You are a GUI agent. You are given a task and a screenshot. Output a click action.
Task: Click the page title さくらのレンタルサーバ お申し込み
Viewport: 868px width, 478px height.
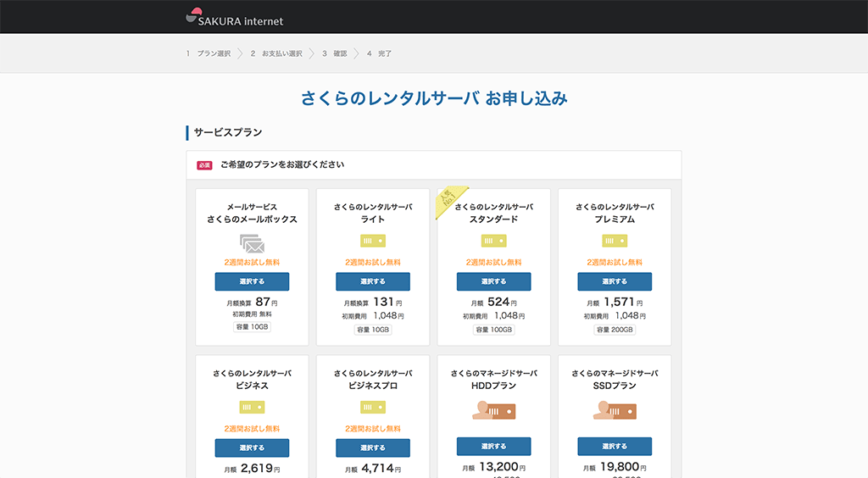tap(434, 98)
